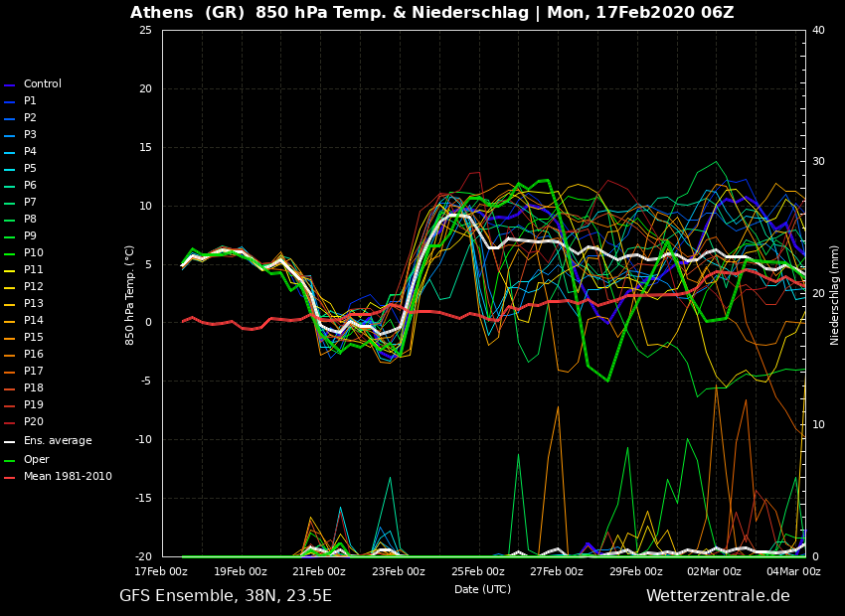Choose the "P16" legend entry
Image resolution: width=845 pixels, height=616 pixels.
[x=34, y=355]
